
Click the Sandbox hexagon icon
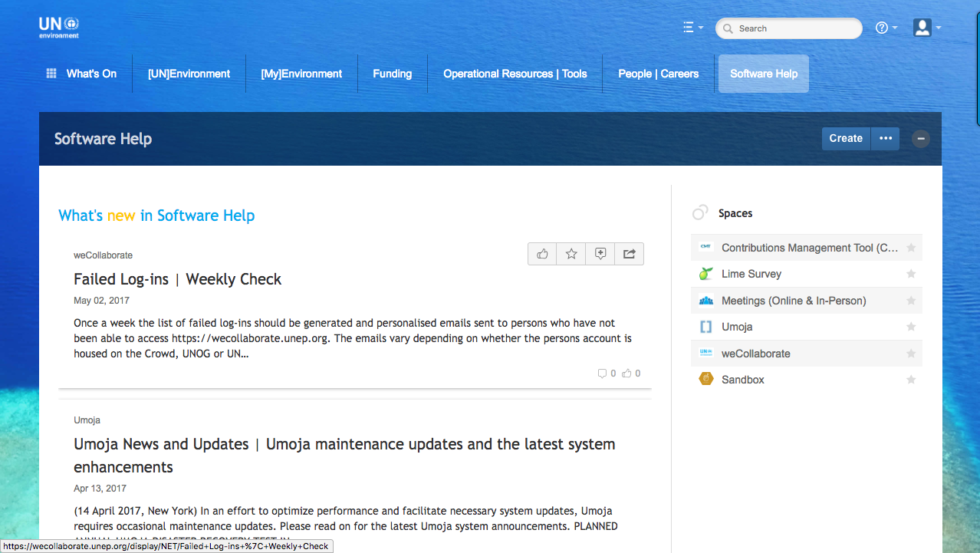[706, 379]
